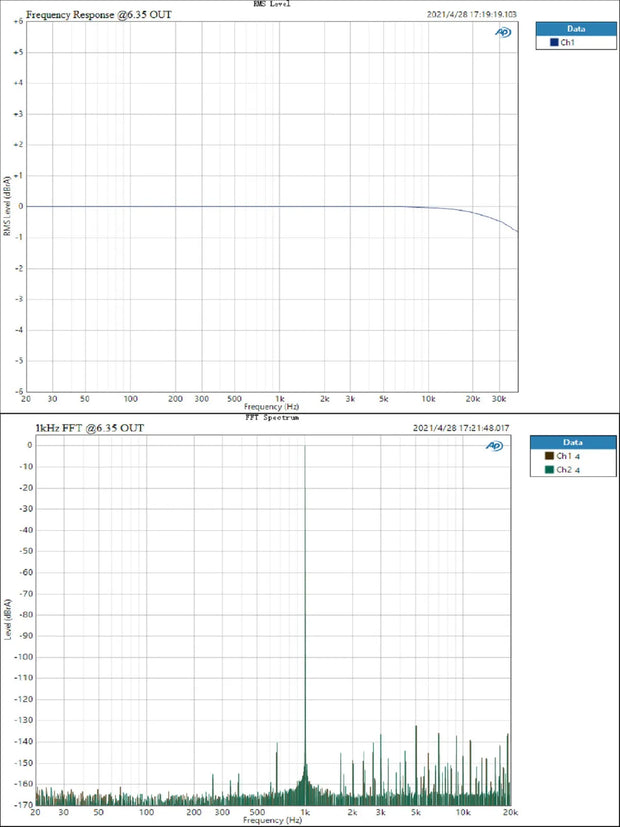Click the Frequency (Hz) axis label of top graph
Viewport: 620px width, 827px height.
(x=271, y=407)
